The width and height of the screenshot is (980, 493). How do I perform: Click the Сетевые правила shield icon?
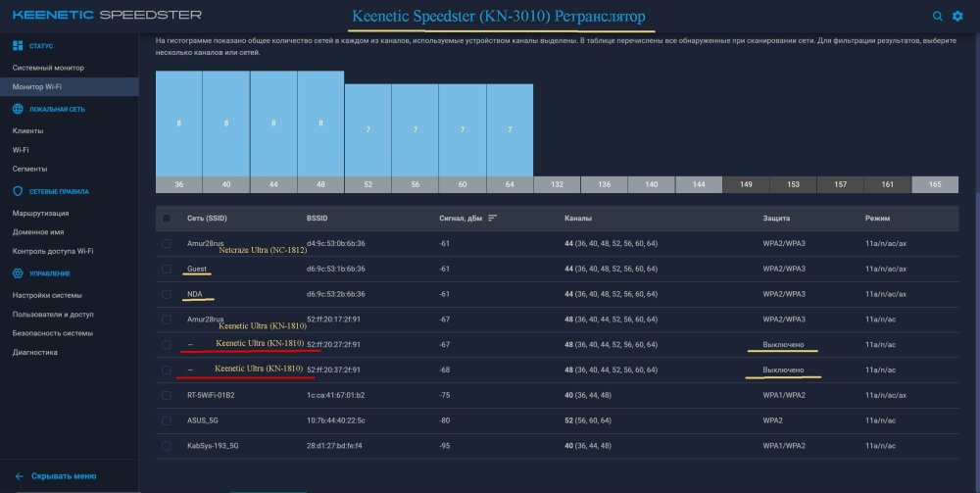18,192
